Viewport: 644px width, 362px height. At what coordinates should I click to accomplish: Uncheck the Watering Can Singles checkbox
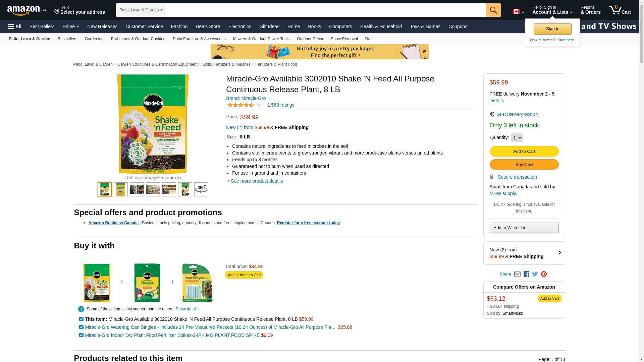pyautogui.click(x=81, y=327)
